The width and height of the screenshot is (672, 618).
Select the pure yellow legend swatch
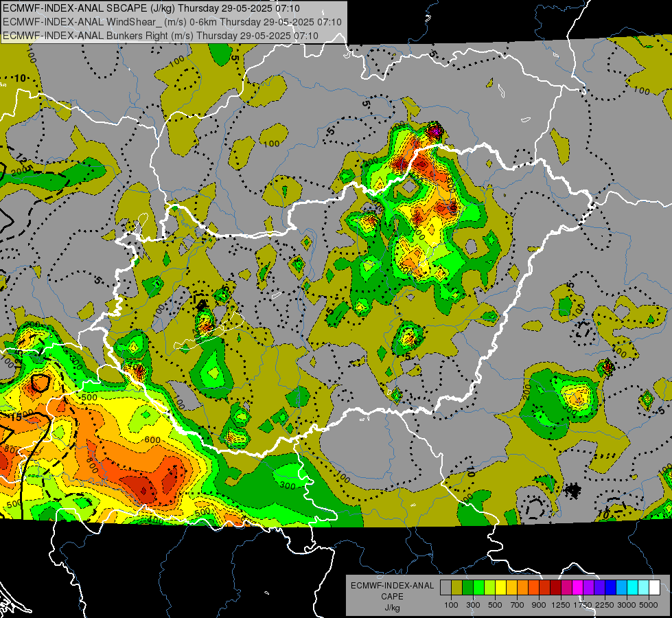click(x=500, y=588)
